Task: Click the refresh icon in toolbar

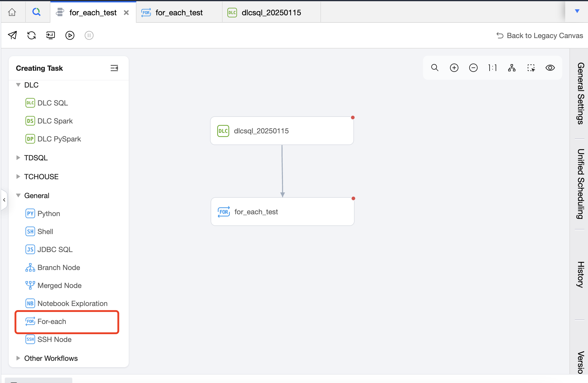Action: [x=31, y=35]
